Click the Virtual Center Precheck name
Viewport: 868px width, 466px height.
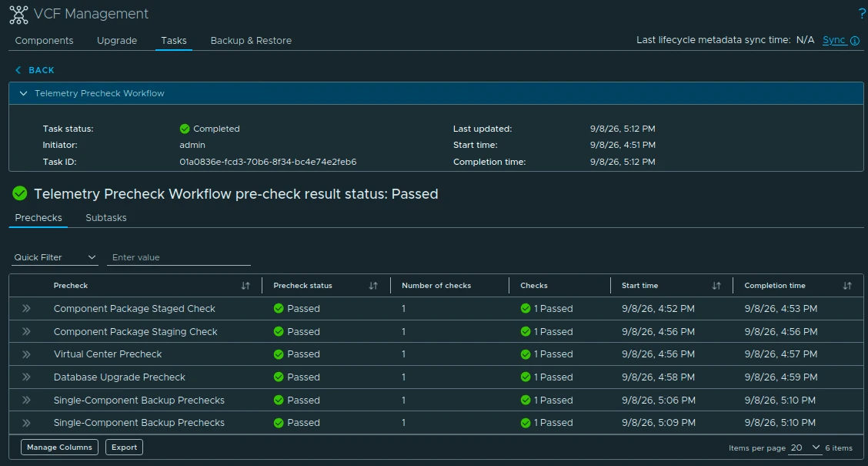click(x=108, y=354)
